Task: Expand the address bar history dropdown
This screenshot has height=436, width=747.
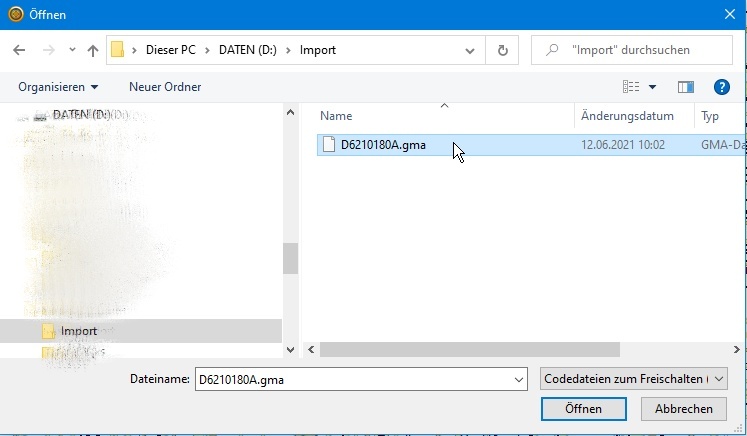Action: point(471,50)
